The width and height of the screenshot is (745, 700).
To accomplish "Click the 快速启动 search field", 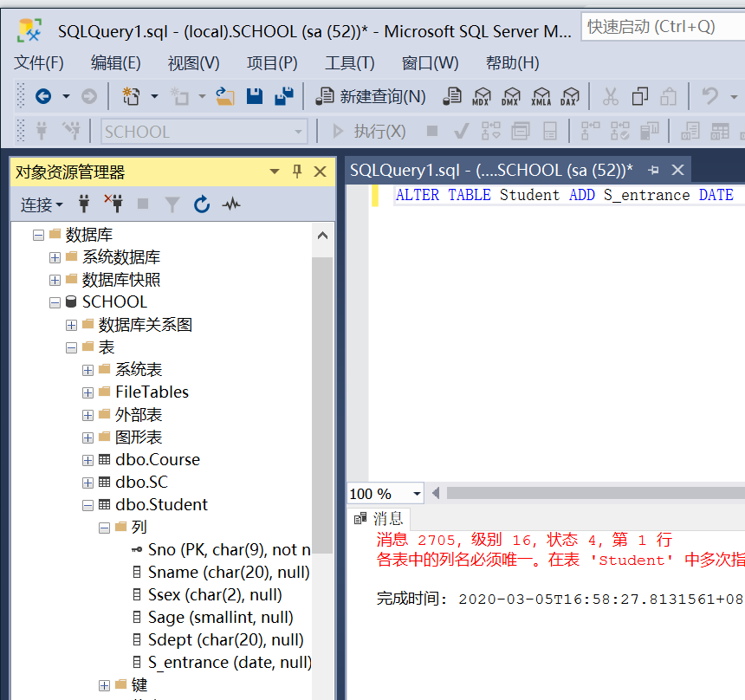I will (663, 27).
